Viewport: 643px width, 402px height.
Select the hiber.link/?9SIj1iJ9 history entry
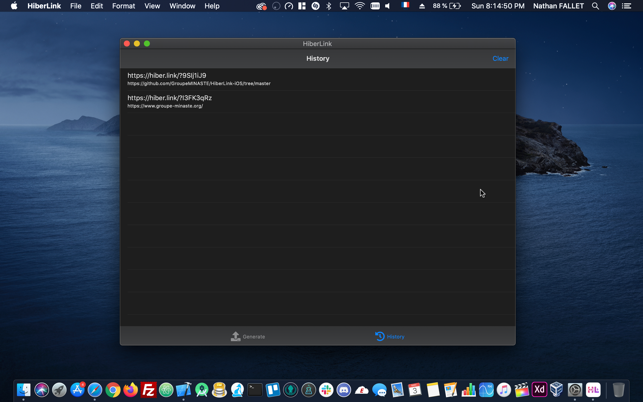[317, 79]
